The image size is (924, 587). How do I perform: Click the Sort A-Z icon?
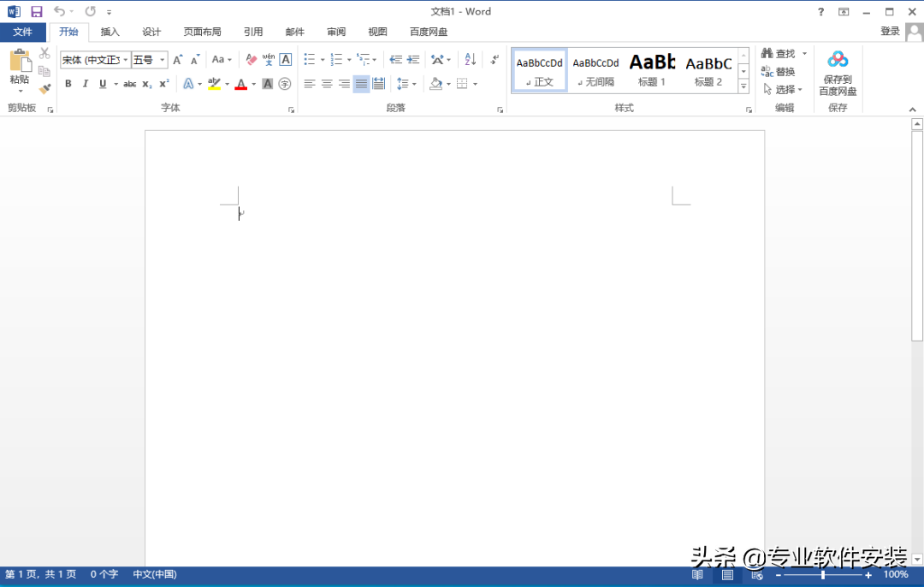point(471,59)
